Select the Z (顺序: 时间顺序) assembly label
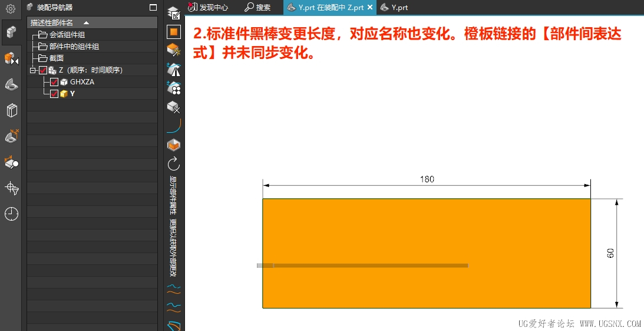Screen dimensions: 644x331 coord(90,70)
